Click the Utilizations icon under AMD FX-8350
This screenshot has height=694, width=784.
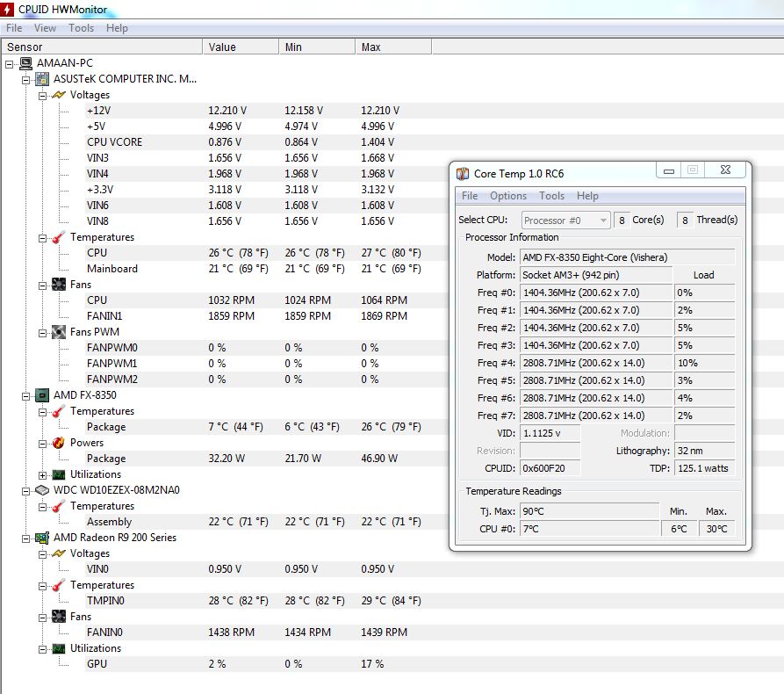(x=59, y=474)
